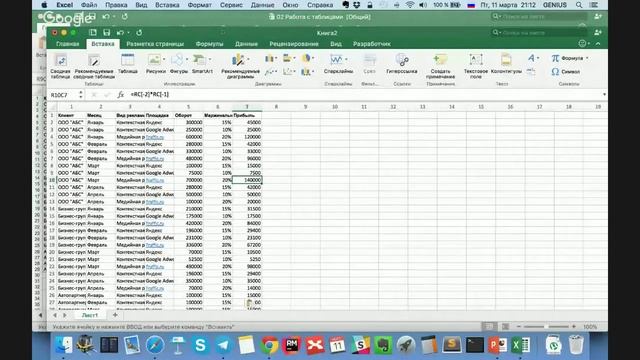This screenshot has width=640, height=360.
Task: Open the Вставка menu in menu bar
Action: pos(167,5)
